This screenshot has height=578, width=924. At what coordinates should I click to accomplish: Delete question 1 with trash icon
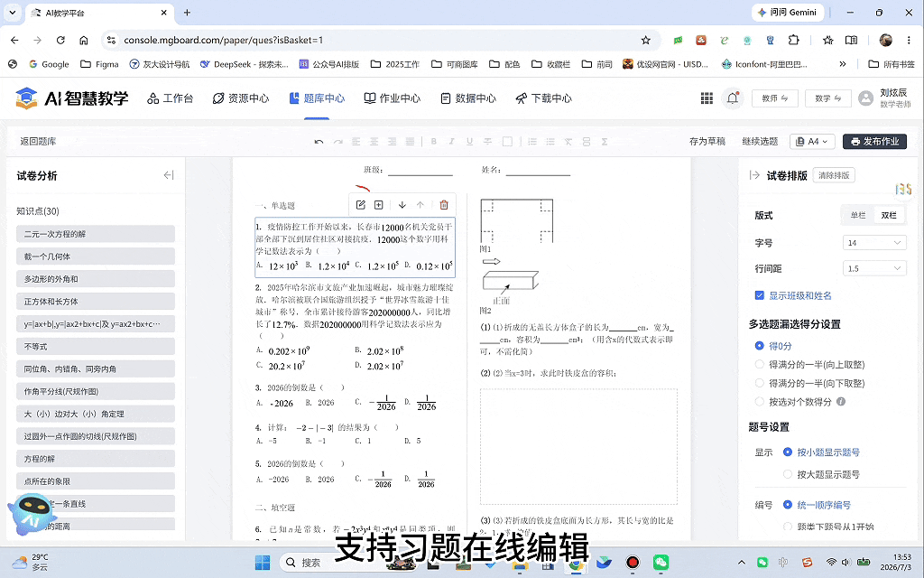click(x=444, y=205)
